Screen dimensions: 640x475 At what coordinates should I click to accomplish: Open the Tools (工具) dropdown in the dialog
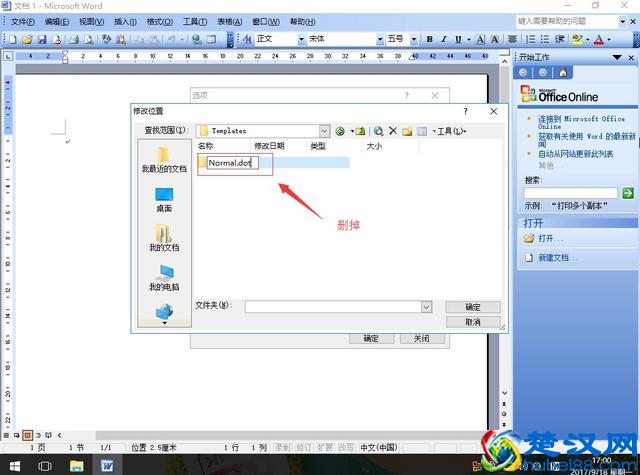(451, 131)
